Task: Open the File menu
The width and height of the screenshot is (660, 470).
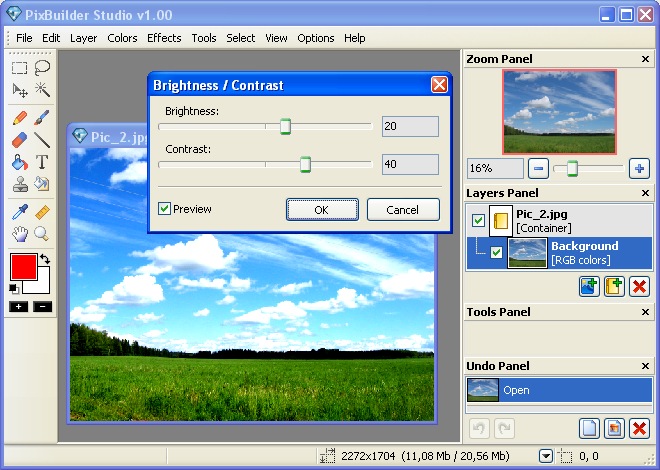Action: click(x=24, y=38)
